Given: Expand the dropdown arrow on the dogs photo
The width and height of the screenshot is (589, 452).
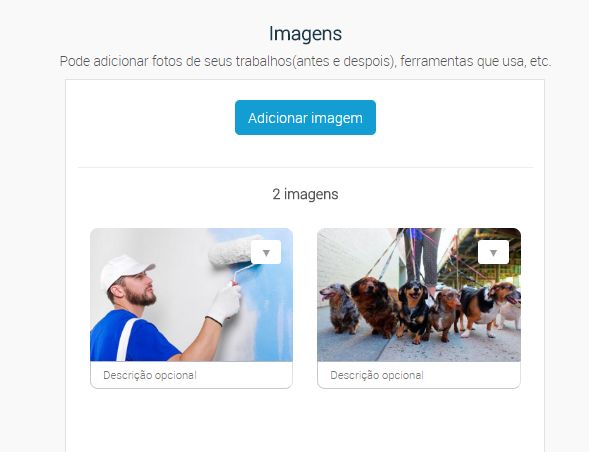Looking at the screenshot, I should [493, 252].
